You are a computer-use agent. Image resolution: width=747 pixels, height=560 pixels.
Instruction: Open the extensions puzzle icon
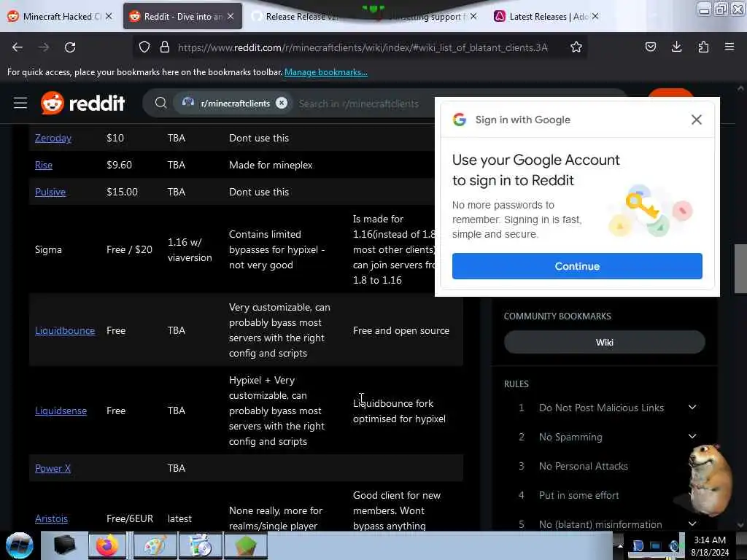coord(703,47)
